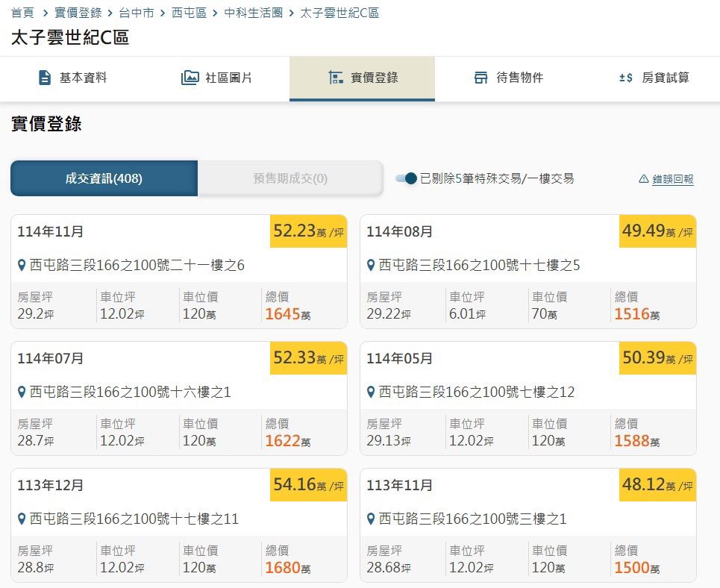Image resolution: width=720 pixels, height=588 pixels.
Task: Click map pin for 三樓之1 address
Action: click(x=371, y=519)
